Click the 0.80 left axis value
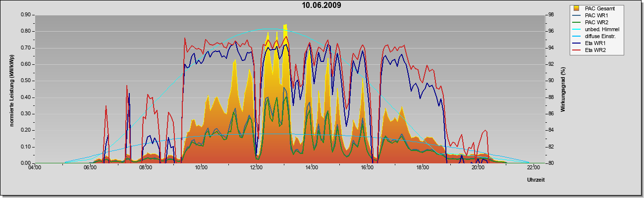 27,31
